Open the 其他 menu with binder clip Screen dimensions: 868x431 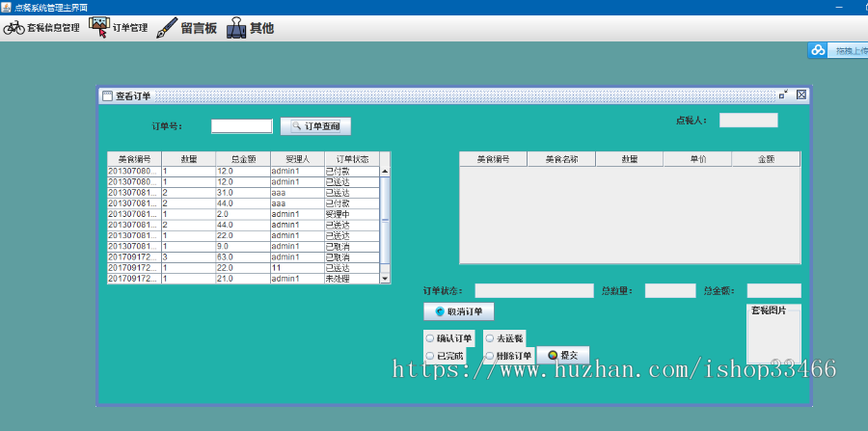250,28
